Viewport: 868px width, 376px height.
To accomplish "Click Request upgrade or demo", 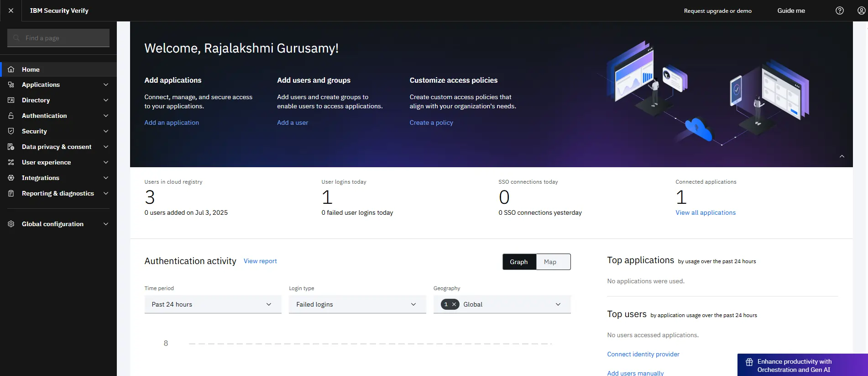I will tap(717, 11).
